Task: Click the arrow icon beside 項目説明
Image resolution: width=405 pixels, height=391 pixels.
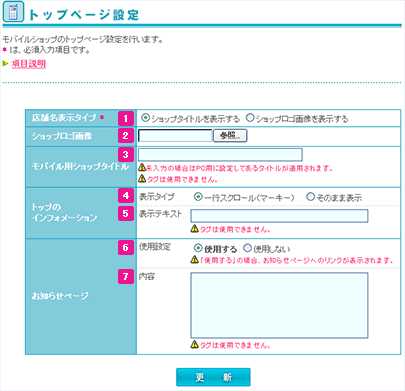Action: click(x=5, y=63)
